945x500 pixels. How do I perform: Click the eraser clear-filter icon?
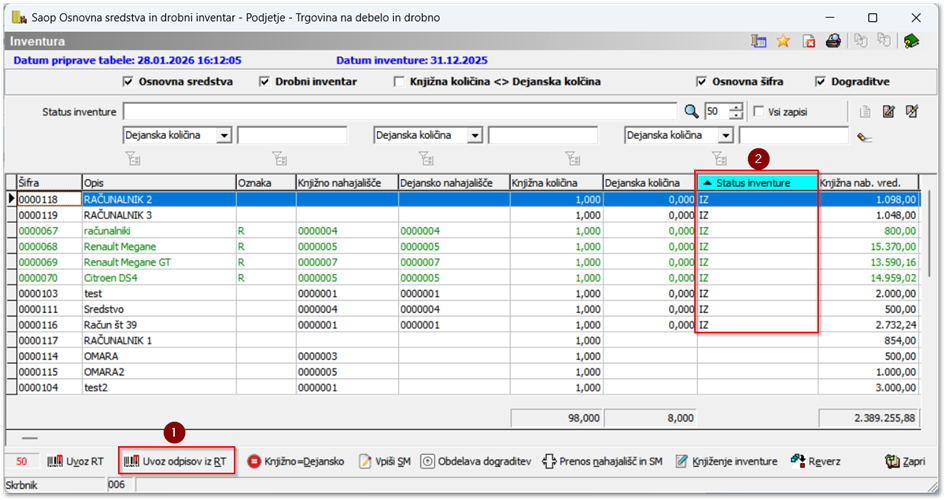tap(864, 137)
